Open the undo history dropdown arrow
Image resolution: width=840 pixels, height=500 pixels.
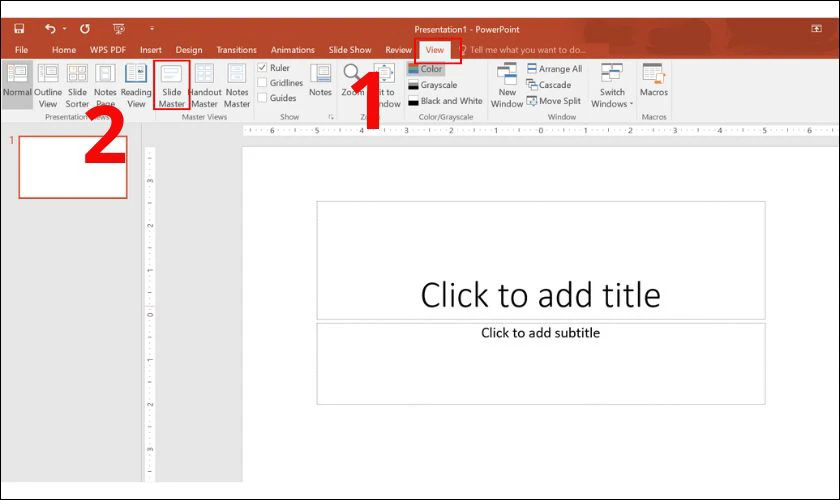[x=65, y=29]
